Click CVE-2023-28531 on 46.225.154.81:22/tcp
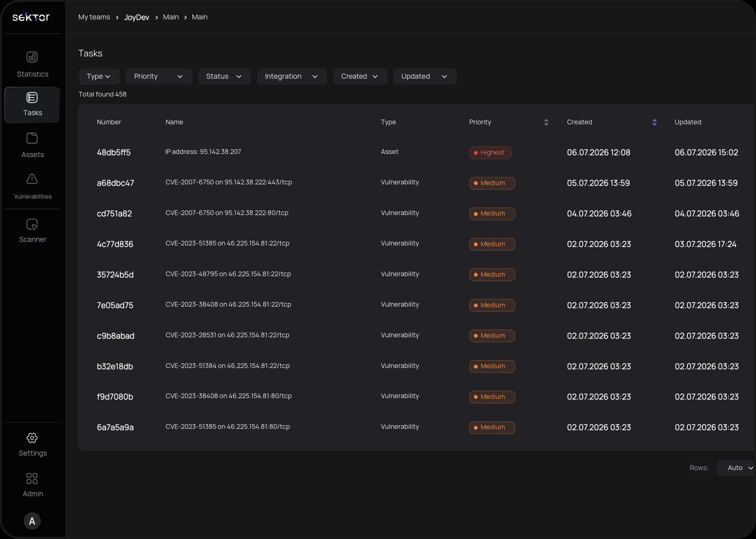 pos(227,335)
